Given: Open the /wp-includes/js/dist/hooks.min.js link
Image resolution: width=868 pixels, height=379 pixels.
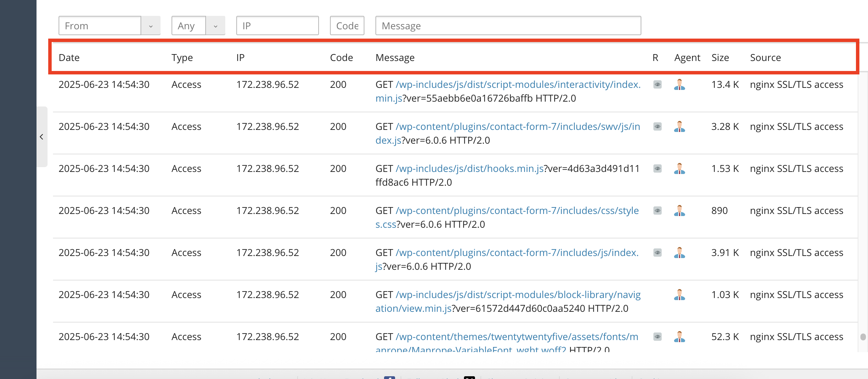Looking at the screenshot, I should [470, 168].
